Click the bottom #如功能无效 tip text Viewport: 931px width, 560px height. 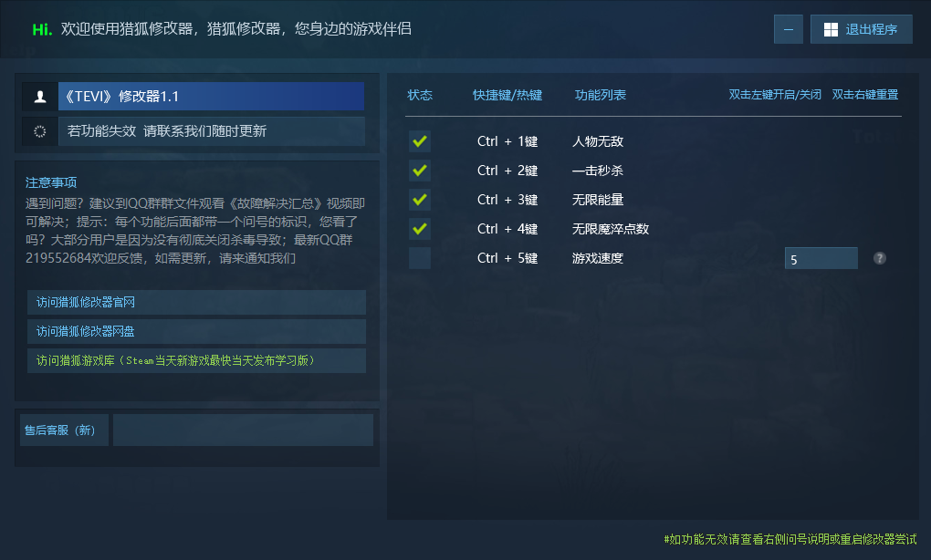pyautogui.click(x=790, y=539)
